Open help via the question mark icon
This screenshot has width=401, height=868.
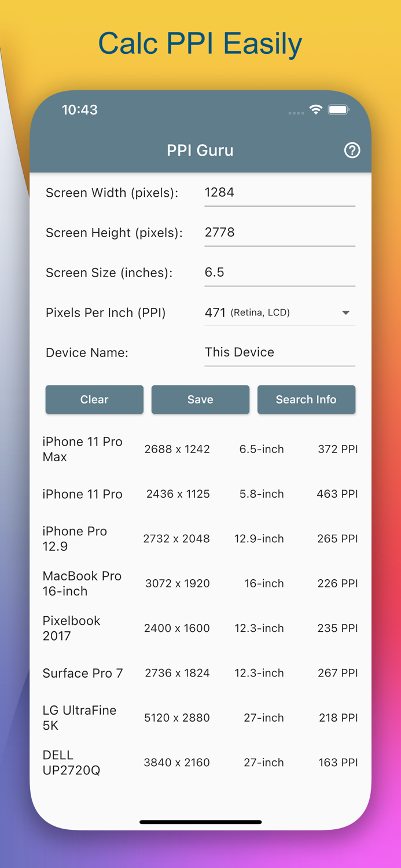352,150
